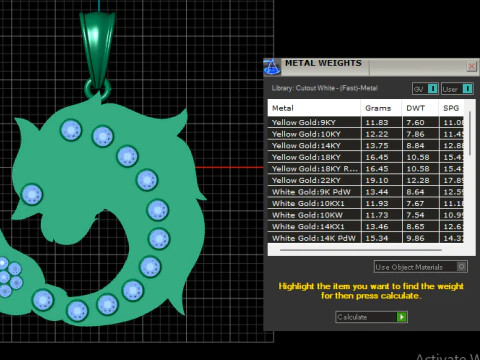Click the SPG column header
Image resolution: width=480 pixels, height=360 pixels.
[x=451, y=108]
